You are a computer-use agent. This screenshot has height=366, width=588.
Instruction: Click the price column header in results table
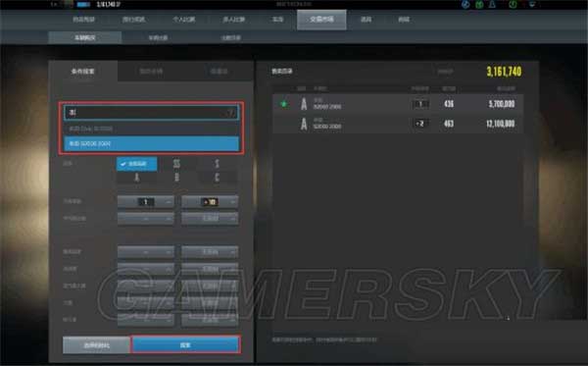tap(506, 88)
